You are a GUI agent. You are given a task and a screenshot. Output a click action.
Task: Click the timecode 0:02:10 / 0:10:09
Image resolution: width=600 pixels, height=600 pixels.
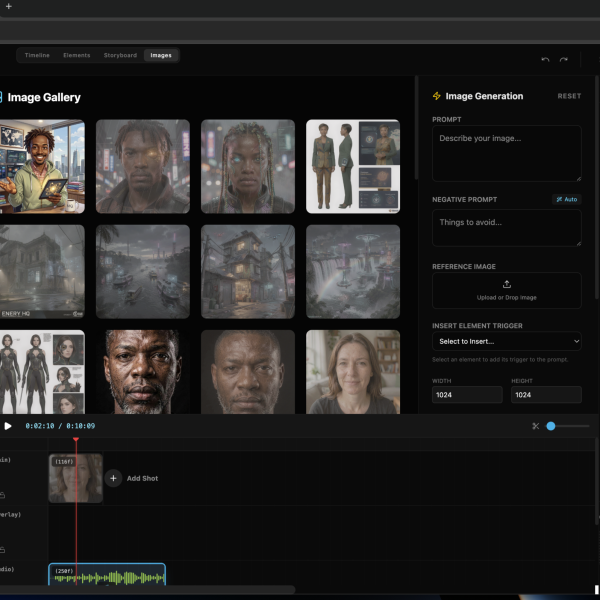pos(60,426)
